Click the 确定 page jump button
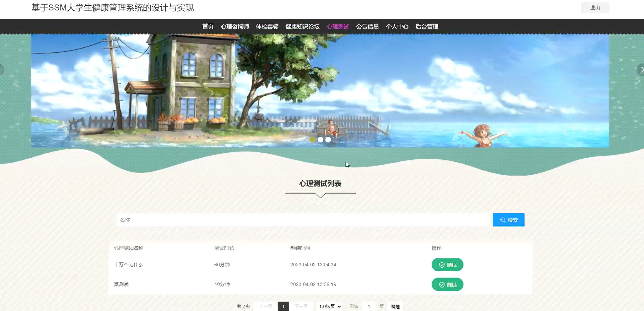This screenshot has width=644, height=311. (395, 307)
